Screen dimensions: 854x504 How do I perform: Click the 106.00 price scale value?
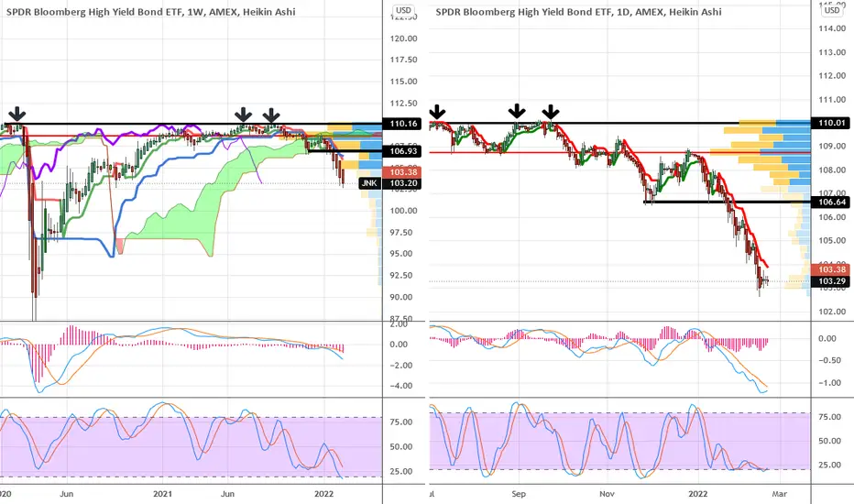click(x=832, y=217)
